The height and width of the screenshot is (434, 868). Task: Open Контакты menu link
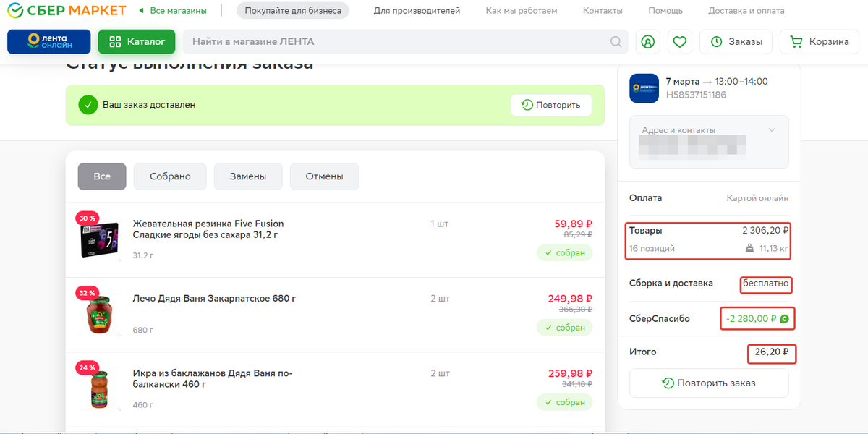(x=603, y=11)
